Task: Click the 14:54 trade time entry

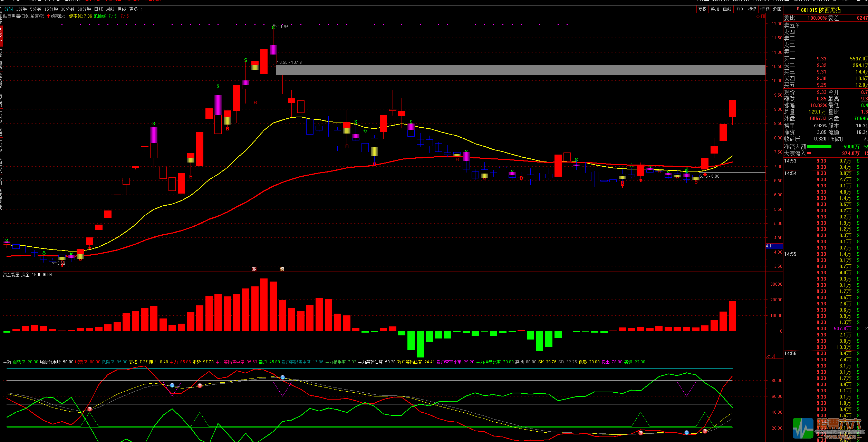Action: tap(790, 173)
